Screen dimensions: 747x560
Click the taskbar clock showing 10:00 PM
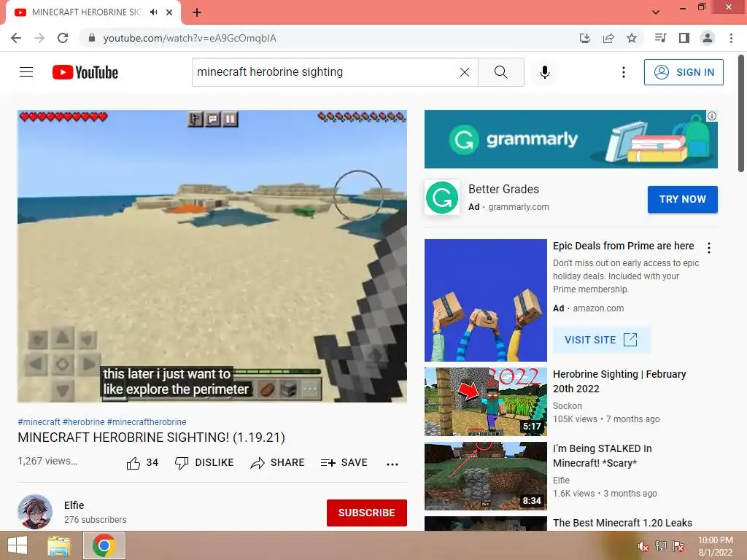(x=716, y=546)
